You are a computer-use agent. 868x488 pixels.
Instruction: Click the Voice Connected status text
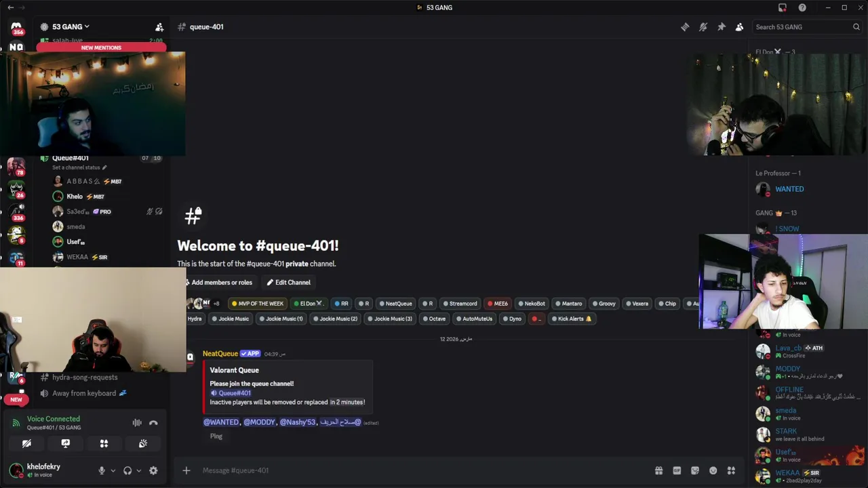point(54,419)
